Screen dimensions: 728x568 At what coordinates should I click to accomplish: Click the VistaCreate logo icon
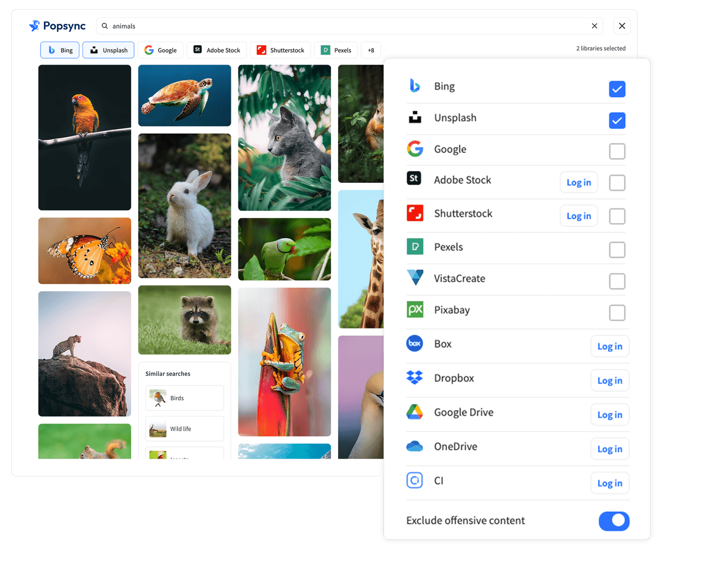415,278
